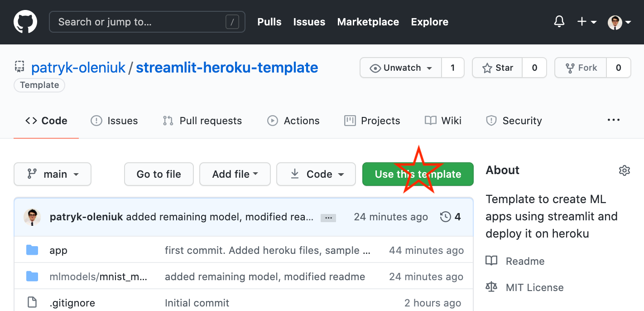
Task: Expand the commit message ellipsis
Action: 328,218
